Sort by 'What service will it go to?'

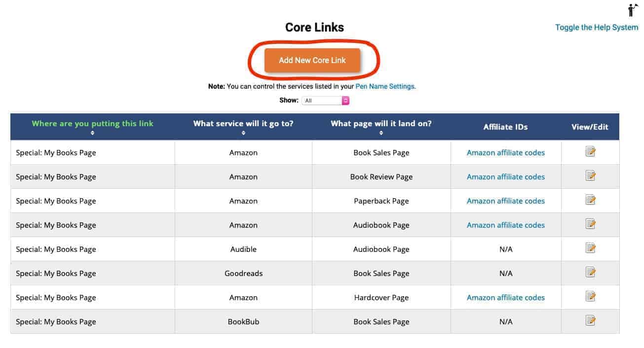tap(243, 124)
